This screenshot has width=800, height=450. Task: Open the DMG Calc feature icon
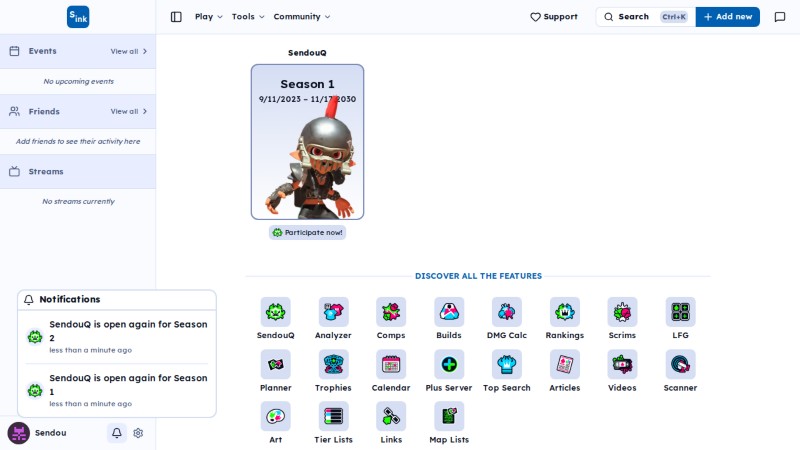507,312
